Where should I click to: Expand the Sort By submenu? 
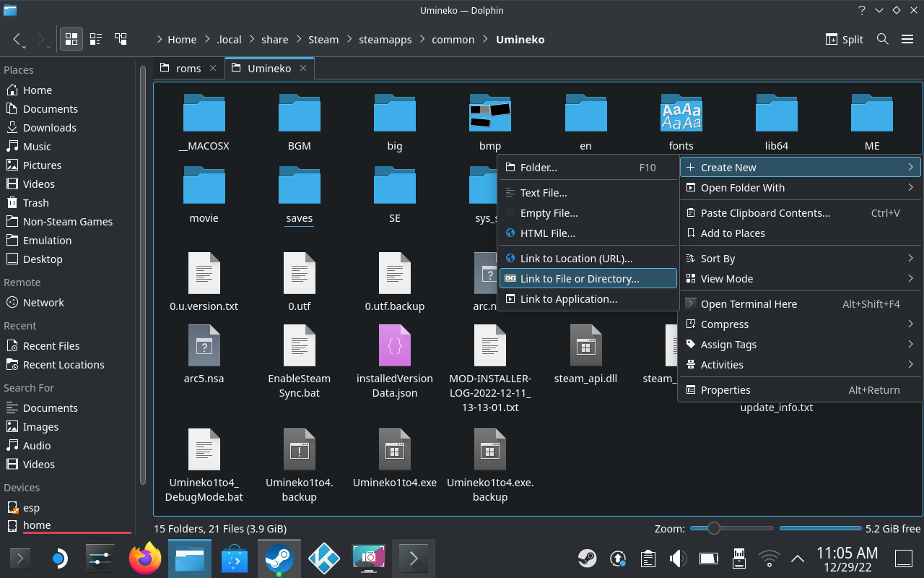[x=801, y=259]
